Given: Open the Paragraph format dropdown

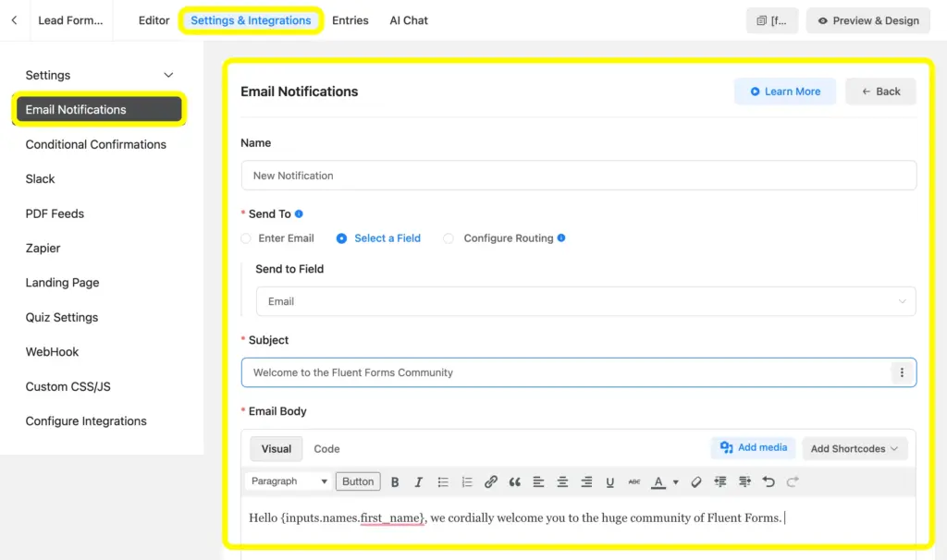Looking at the screenshot, I should point(289,481).
